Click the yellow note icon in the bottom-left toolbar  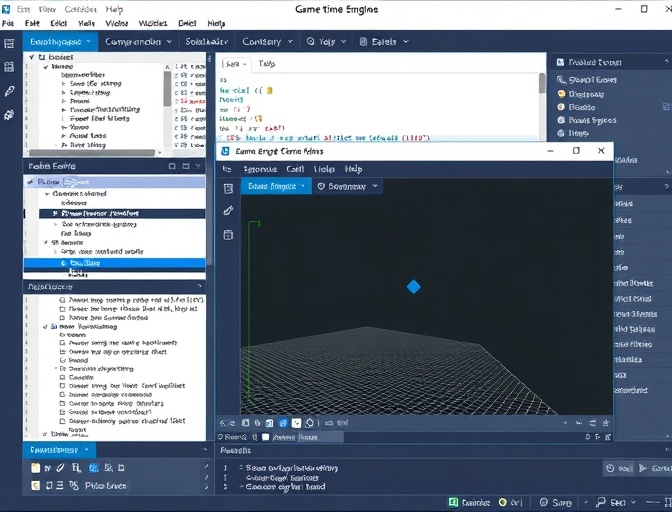(x=35, y=468)
